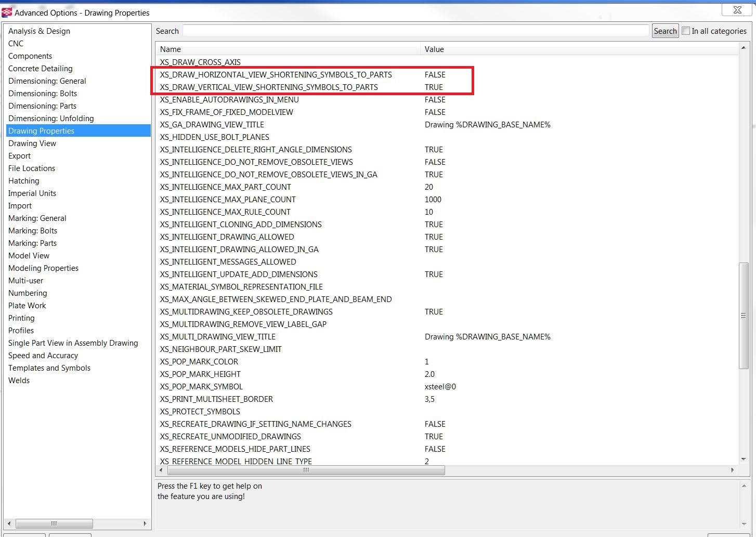Click the Name column header

tap(171, 49)
